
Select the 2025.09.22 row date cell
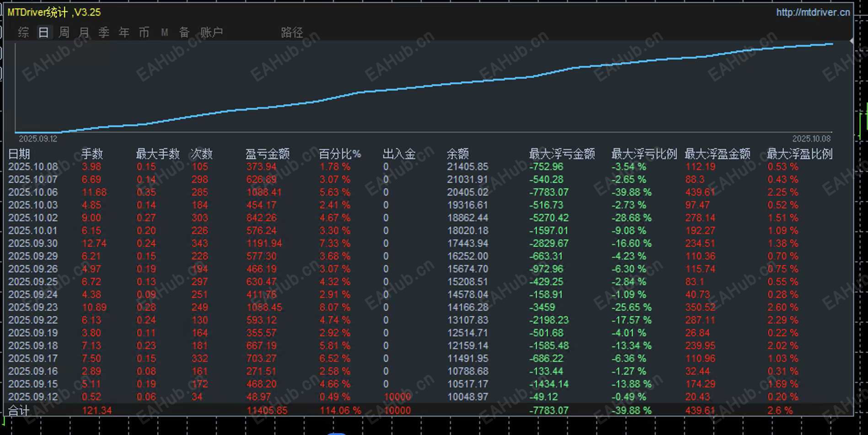[33, 320]
